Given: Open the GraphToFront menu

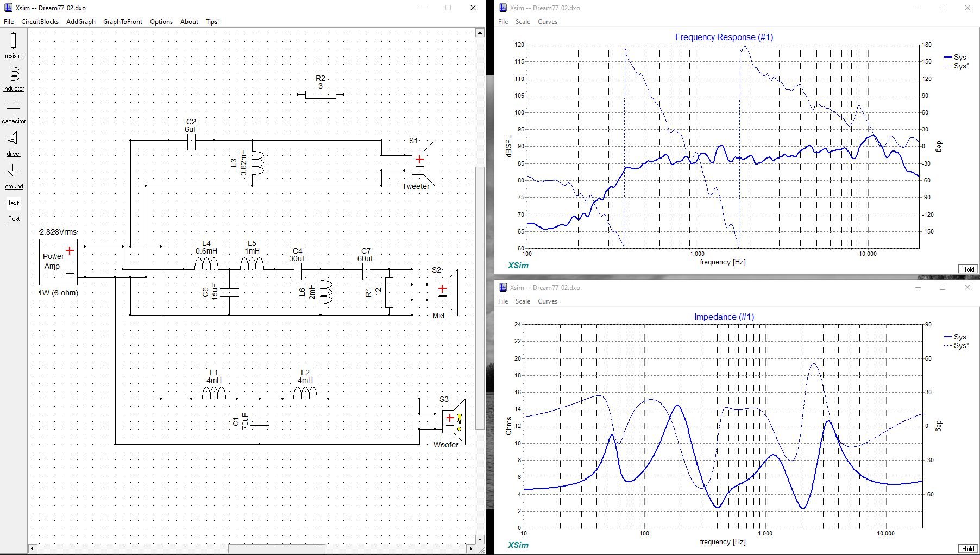Looking at the screenshot, I should (x=123, y=22).
